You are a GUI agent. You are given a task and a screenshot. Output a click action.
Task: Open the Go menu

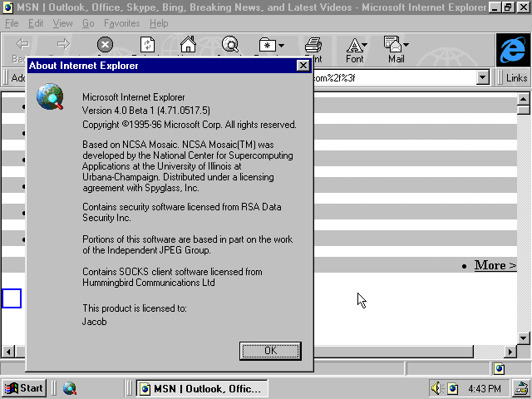tap(88, 23)
